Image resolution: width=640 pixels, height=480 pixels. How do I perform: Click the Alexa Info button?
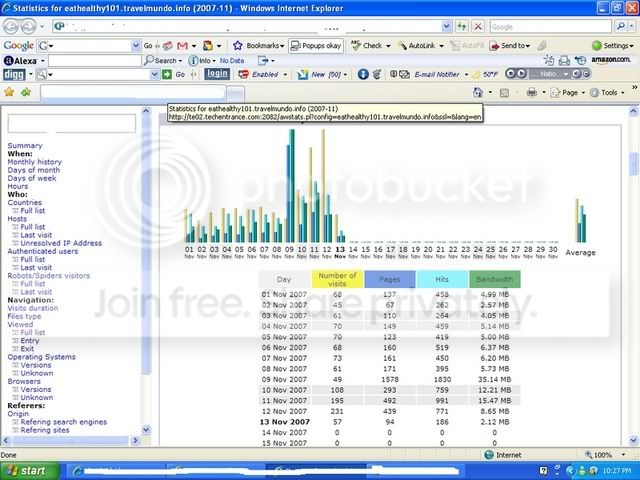(x=199, y=60)
